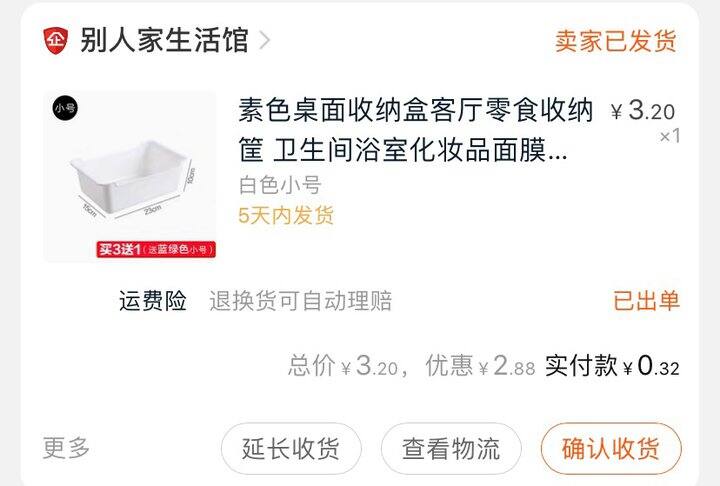Open 运费险 freight insurance details
The width and height of the screenshot is (720, 486).
tap(153, 301)
